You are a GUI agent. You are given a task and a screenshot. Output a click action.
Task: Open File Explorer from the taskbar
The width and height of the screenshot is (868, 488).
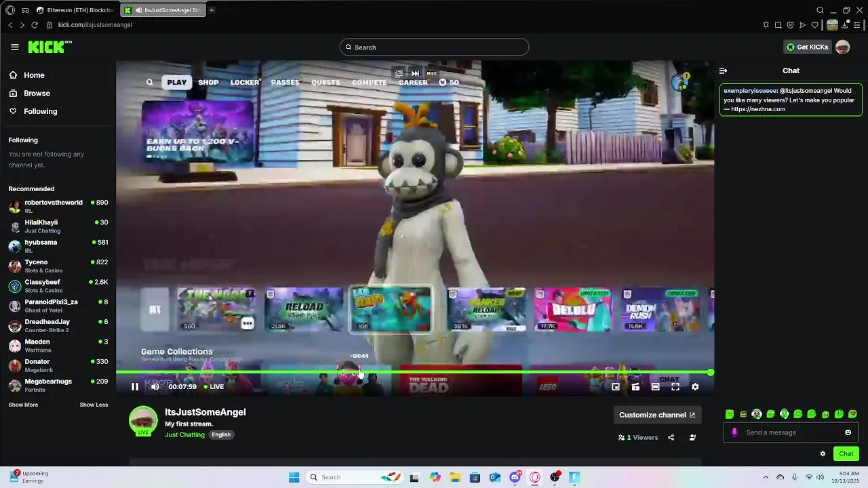pos(455,477)
